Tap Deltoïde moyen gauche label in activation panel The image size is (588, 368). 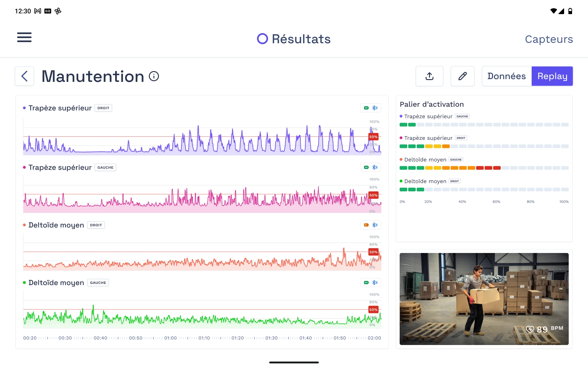tap(425, 160)
